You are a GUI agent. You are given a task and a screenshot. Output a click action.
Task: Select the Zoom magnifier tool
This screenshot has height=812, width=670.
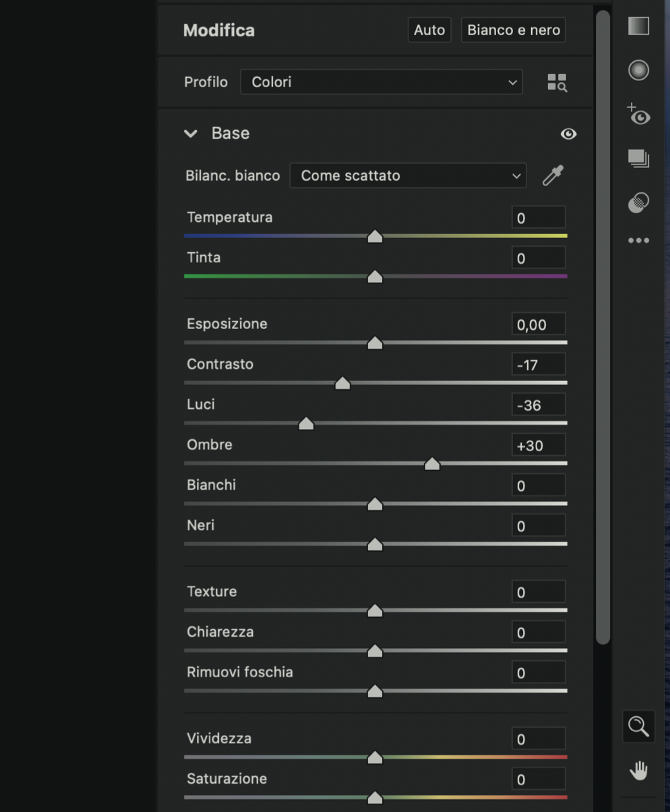638,726
